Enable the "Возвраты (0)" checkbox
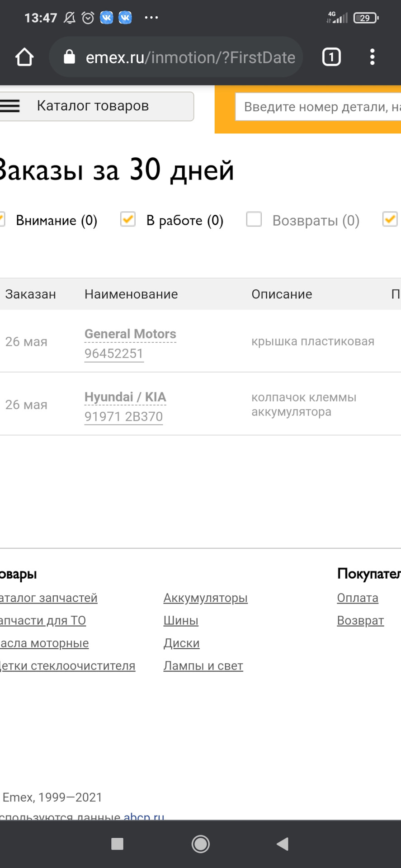The width and height of the screenshot is (401, 868). pyautogui.click(x=254, y=220)
